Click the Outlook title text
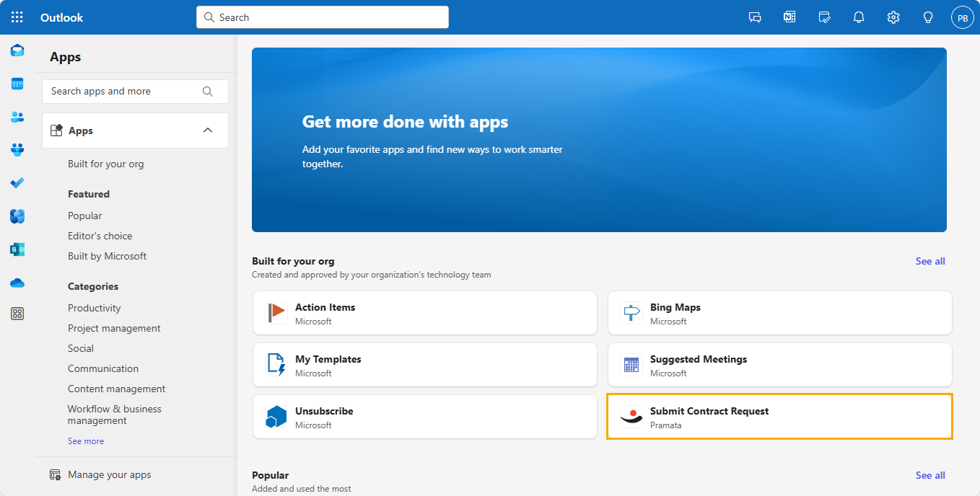This screenshot has width=980, height=496. pos(62,17)
